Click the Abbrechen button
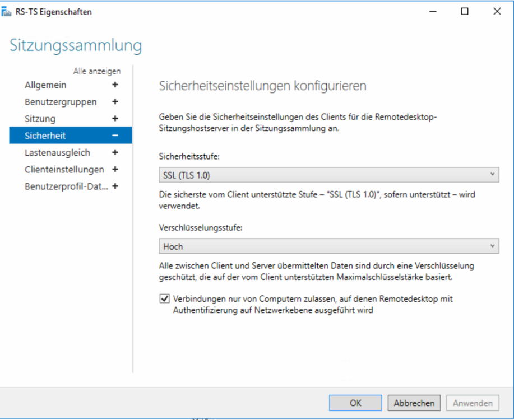The height and width of the screenshot is (420, 514). pyautogui.click(x=414, y=403)
